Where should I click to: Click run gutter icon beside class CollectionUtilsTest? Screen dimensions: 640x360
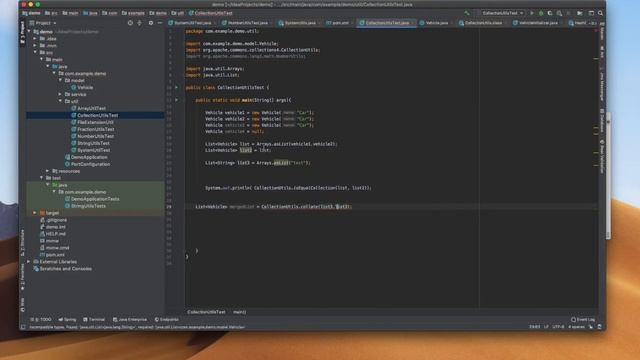tap(177, 87)
